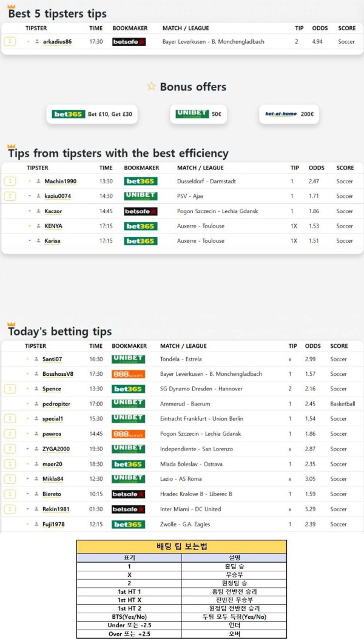The image size is (364, 643).
Task: Click the star icon beside Bonus offers
Action: (x=151, y=87)
